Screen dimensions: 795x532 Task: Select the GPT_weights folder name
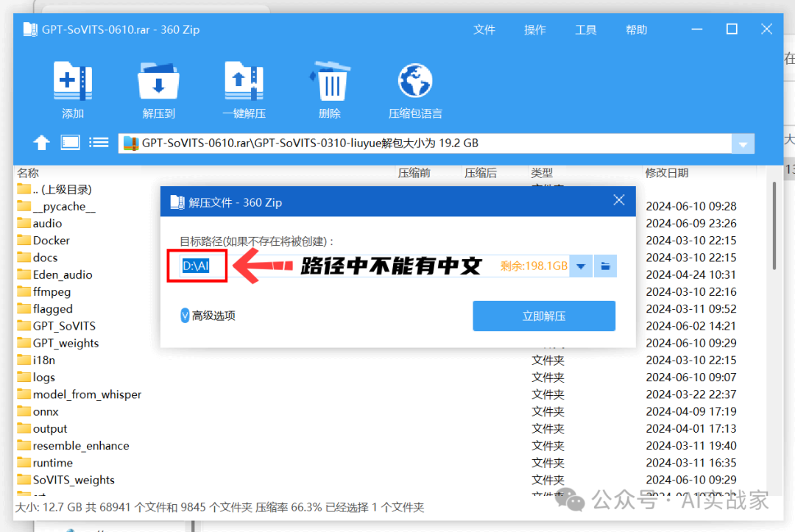66,343
